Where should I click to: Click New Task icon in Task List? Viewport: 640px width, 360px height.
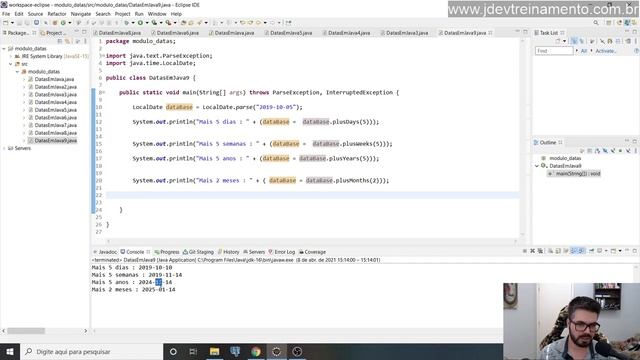[x=558, y=41]
